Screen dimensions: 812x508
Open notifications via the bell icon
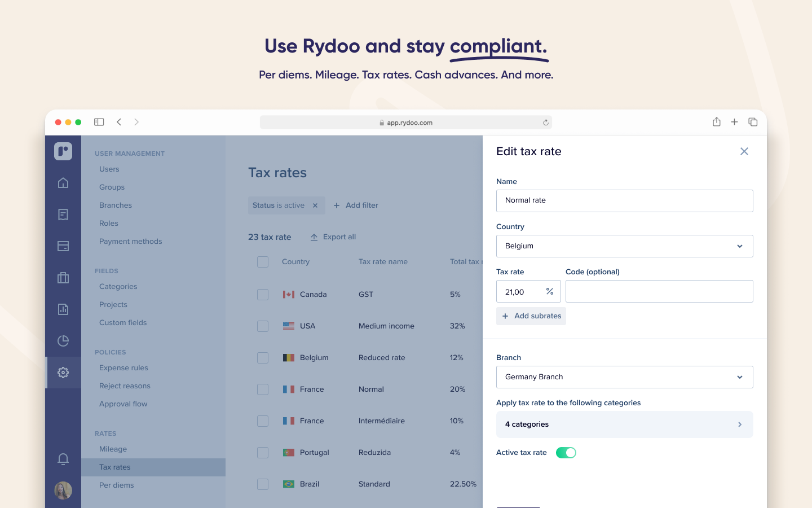63,459
